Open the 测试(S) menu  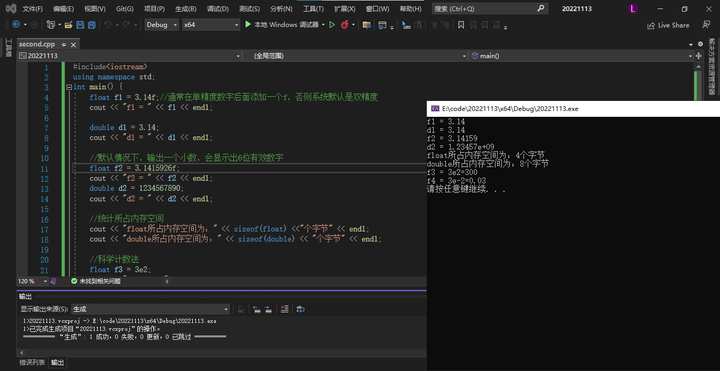249,9
